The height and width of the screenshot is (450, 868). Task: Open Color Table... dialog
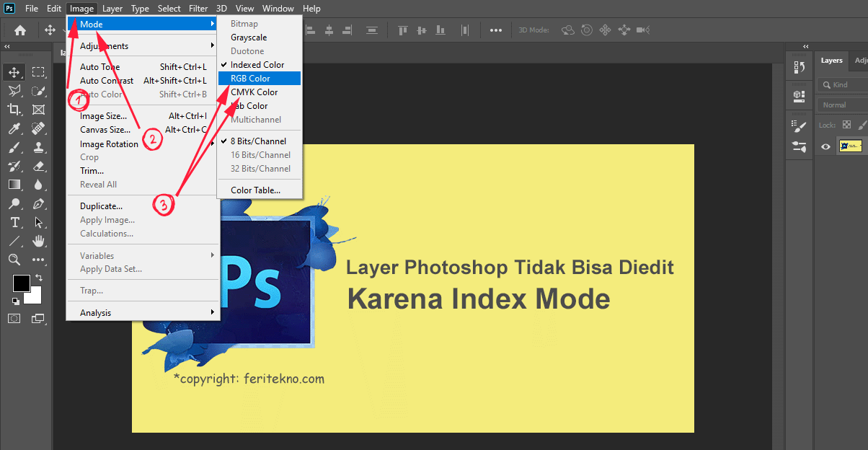255,191
